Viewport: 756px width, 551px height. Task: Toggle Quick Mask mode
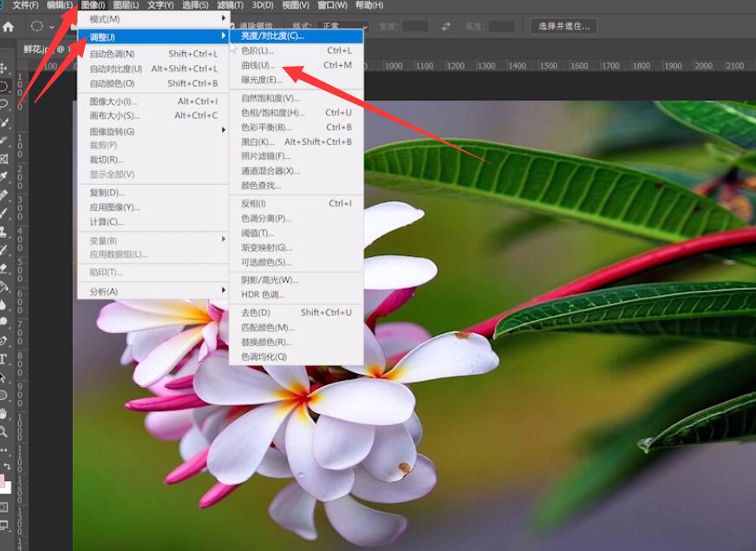click(3, 507)
